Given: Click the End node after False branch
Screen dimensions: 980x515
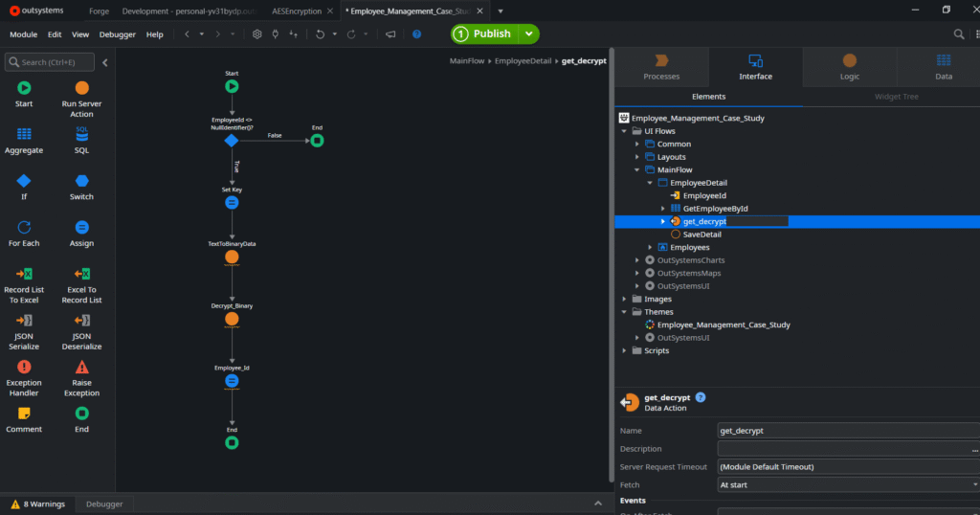Looking at the screenshot, I should coord(317,141).
